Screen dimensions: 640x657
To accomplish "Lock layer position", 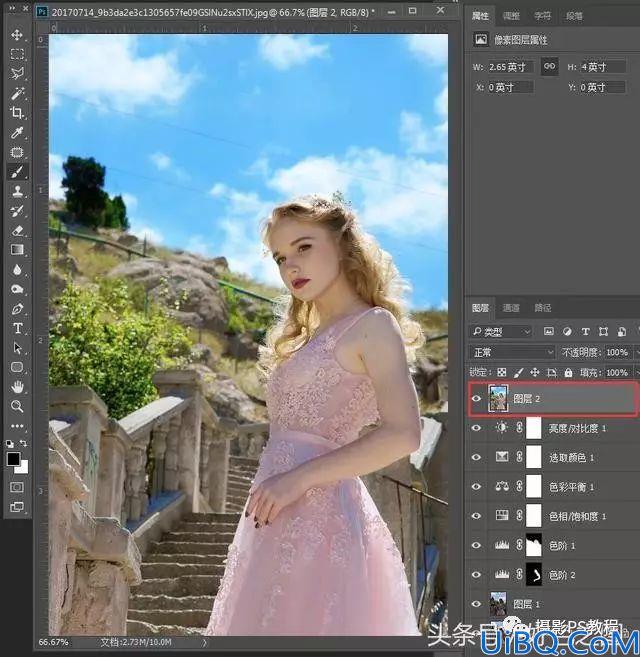I will pyautogui.click(x=535, y=372).
